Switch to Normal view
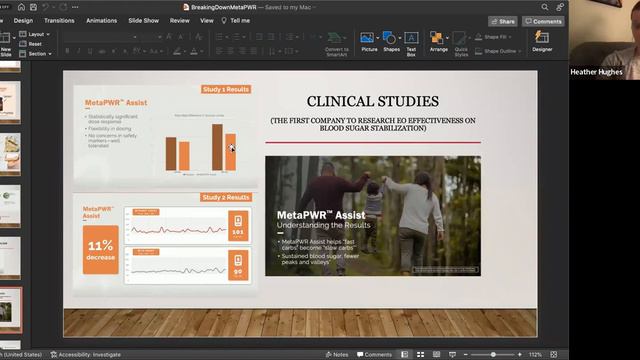 (404, 354)
